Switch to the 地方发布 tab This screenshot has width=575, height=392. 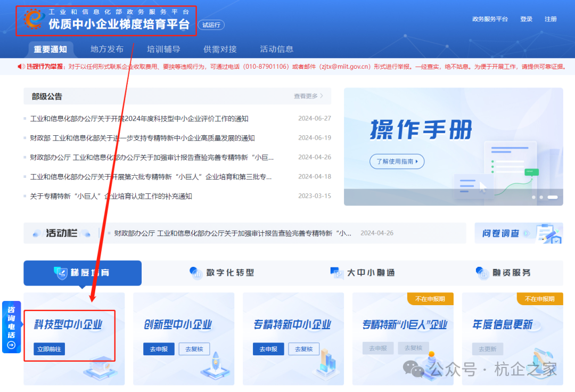pyautogui.click(x=107, y=48)
